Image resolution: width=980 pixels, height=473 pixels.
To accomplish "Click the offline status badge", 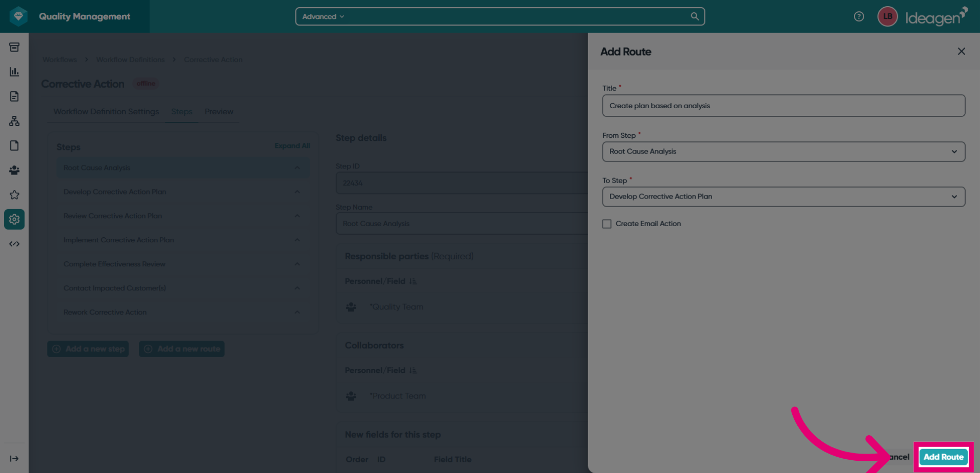I will click(145, 84).
